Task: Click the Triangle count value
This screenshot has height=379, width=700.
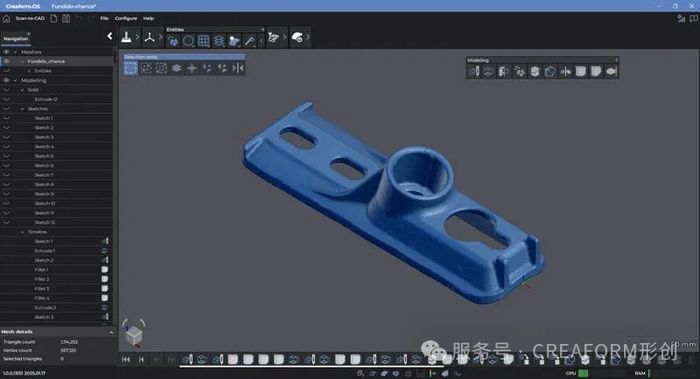Action: [69, 342]
